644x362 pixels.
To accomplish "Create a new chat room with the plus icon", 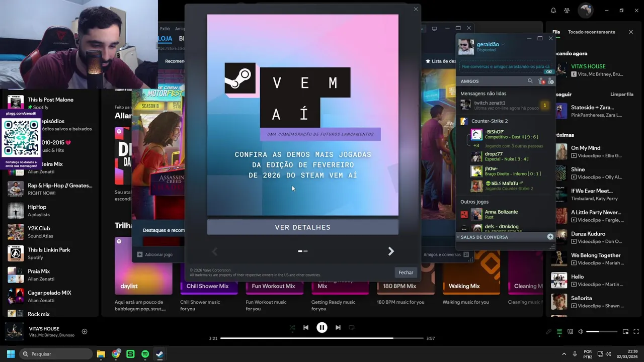I will click(550, 237).
